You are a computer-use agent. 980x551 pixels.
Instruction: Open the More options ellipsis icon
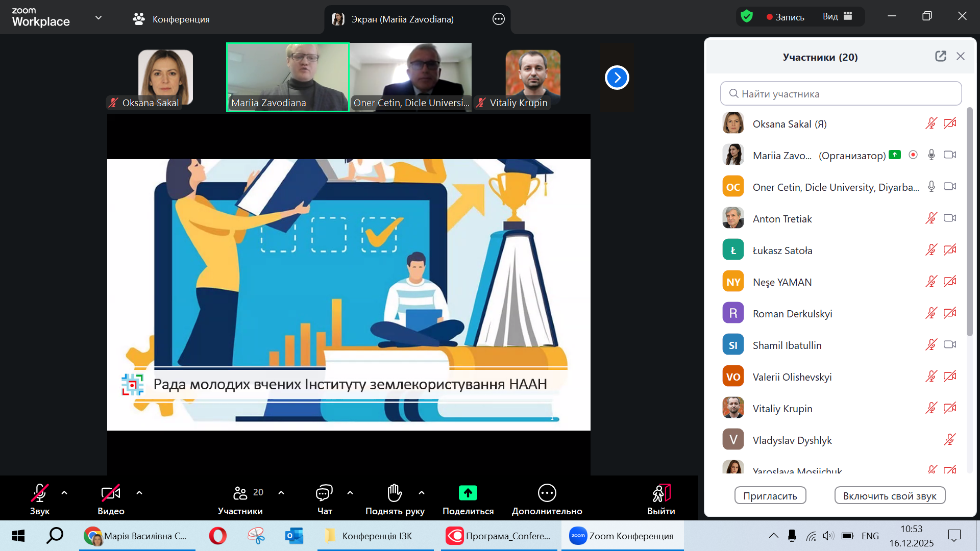coord(547,493)
